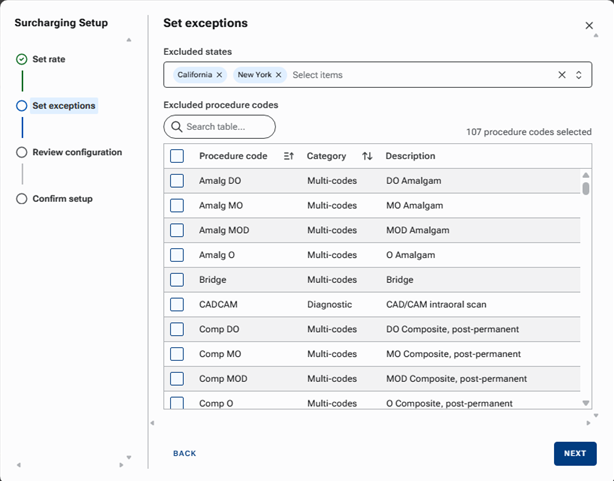This screenshot has height=481, width=614.
Task: Open the Review configuration step
Action: [77, 152]
